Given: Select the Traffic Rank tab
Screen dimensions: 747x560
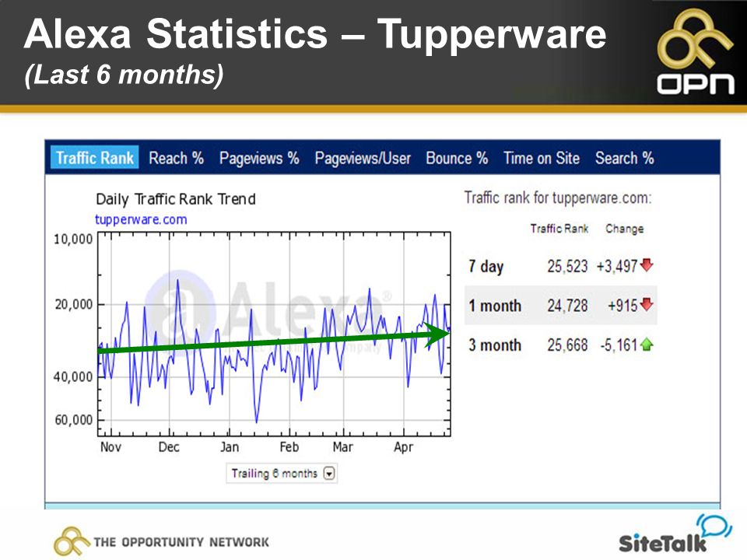Looking at the screenshot, I should click(x=95, y=158).
